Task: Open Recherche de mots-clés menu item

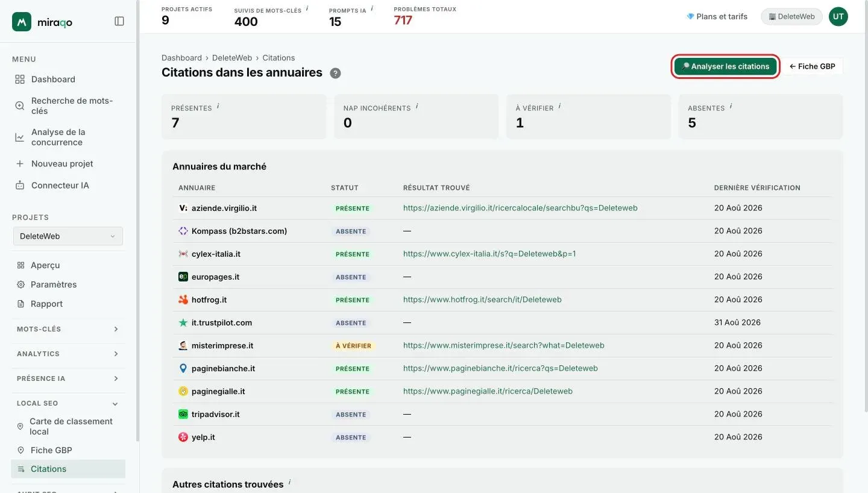Action: tap(68, 105)
